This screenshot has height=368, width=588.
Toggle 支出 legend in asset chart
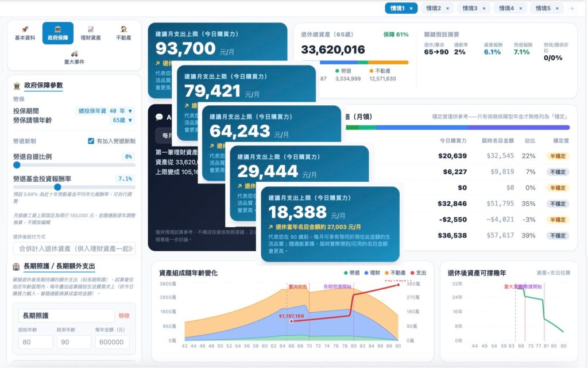(419, 273)
